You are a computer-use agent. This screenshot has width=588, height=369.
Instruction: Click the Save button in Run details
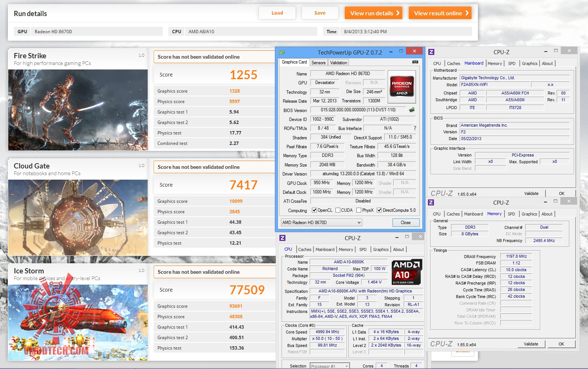[320, 13]
